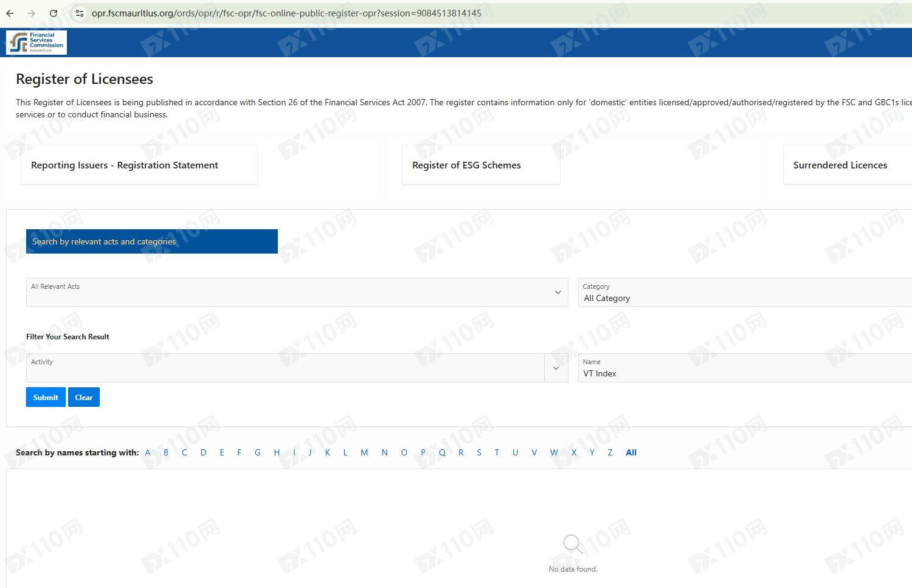Click the browser address bar URL
The image size is (912, 588).
tap(286, 13)
